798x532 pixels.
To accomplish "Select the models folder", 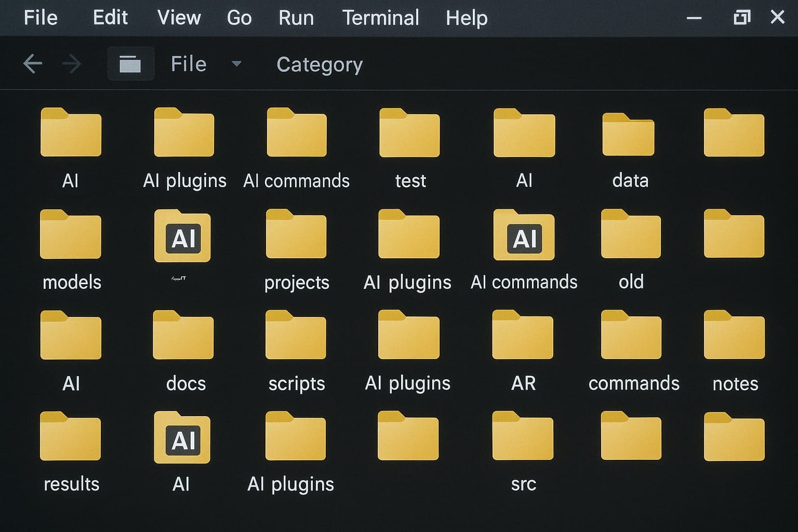I will pyautogui.click(x=71, y=234).
